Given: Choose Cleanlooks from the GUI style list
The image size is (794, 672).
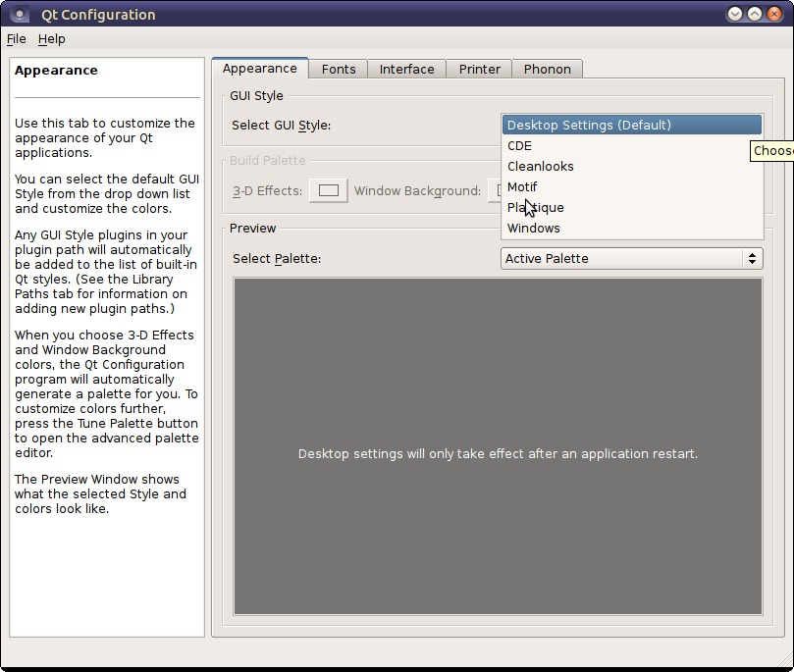Looking at the screenshot, I should (632, 167).
